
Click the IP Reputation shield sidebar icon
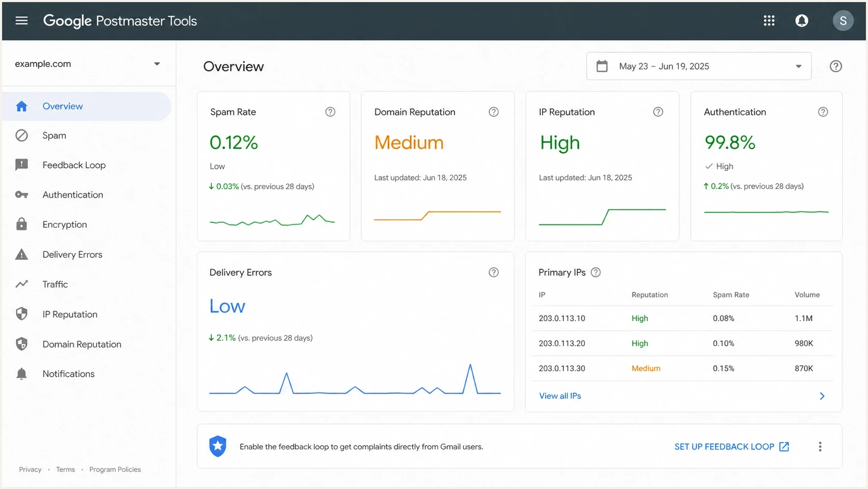coord(21,314)
